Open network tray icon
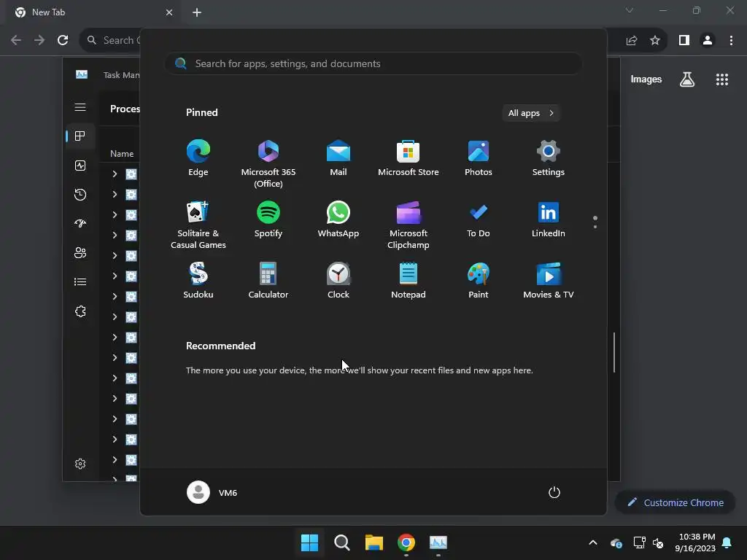The image size is (747, 560). [x=639, y=542]
